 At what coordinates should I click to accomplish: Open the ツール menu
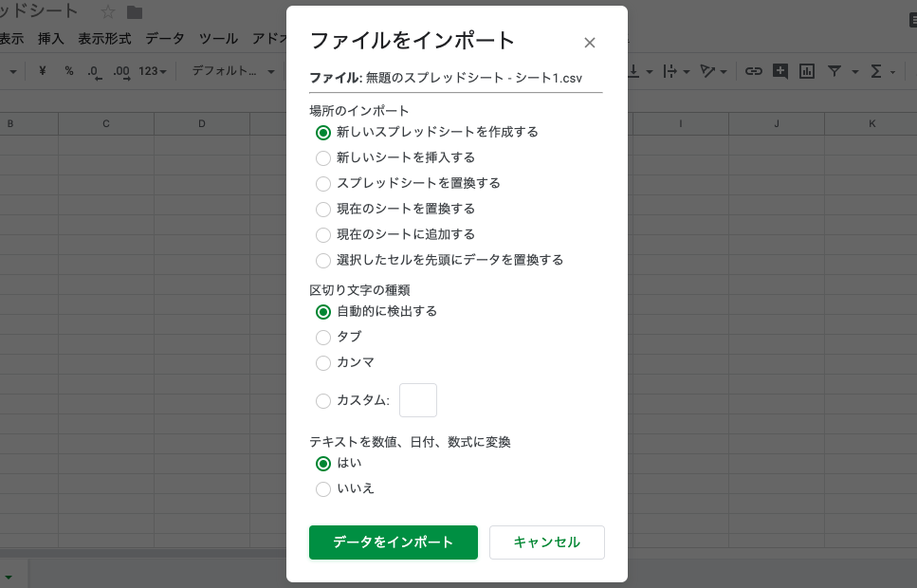click(x=218, y=39)
